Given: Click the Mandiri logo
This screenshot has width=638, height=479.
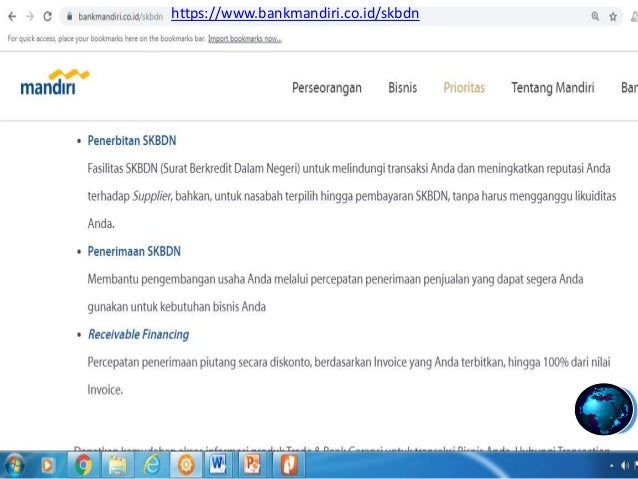Looking at the screenshot, I should [x=55, y=82].
